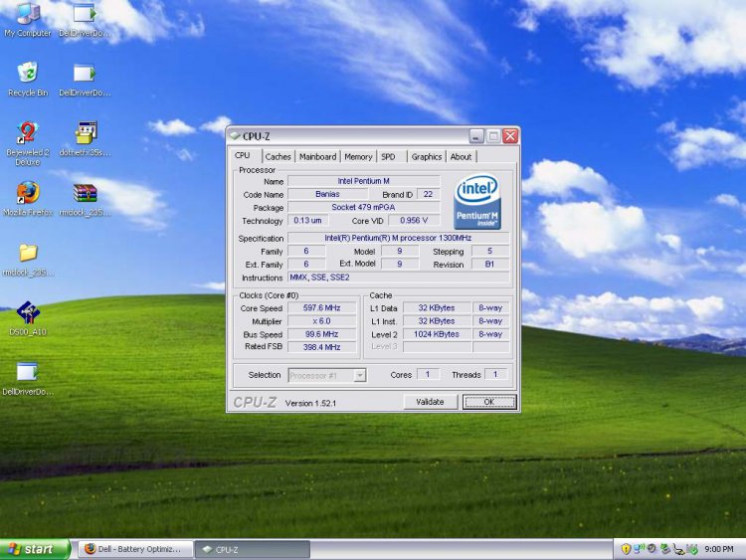Click the Version 1.52.1 label

coord(310,403)
